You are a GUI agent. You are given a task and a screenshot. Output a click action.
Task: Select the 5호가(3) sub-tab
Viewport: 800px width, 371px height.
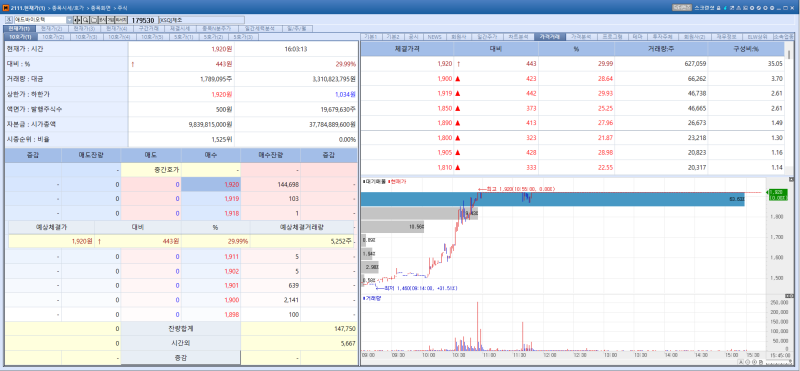point(243,37)
